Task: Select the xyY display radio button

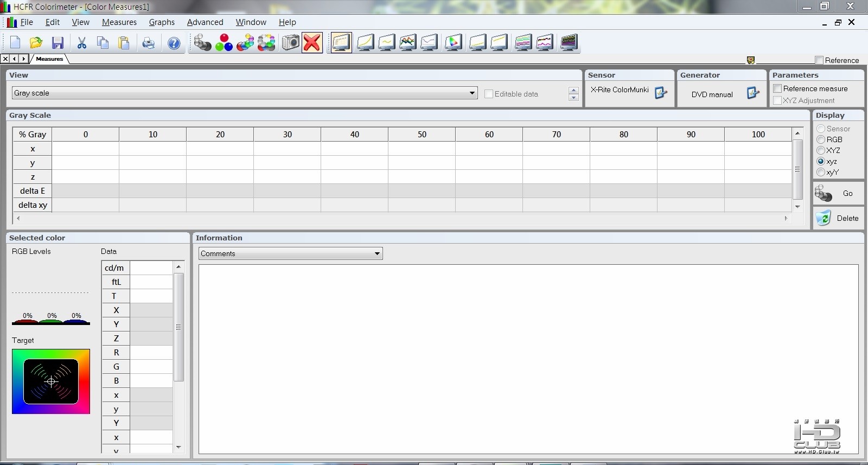Action: click(x=821, y=172)
